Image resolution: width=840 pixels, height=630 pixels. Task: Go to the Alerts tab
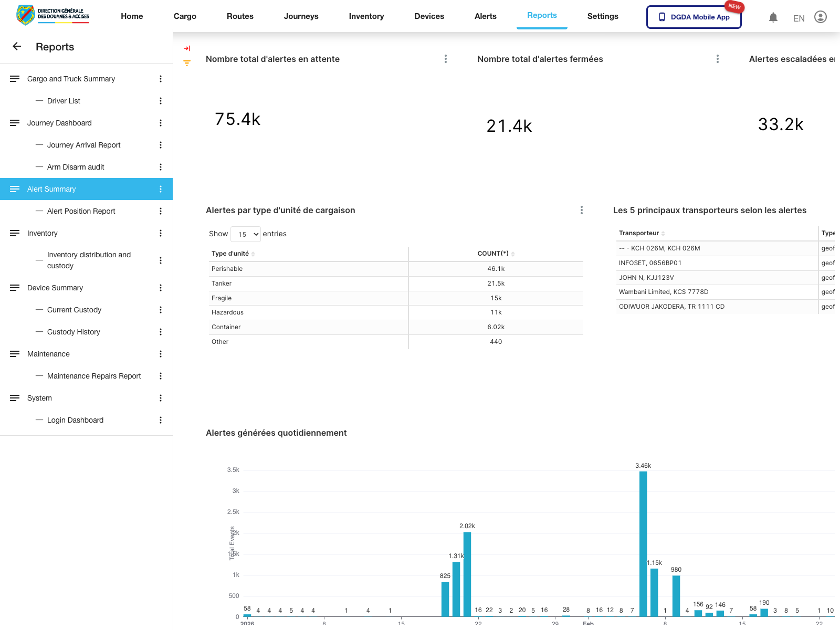(x=485, y=16)
